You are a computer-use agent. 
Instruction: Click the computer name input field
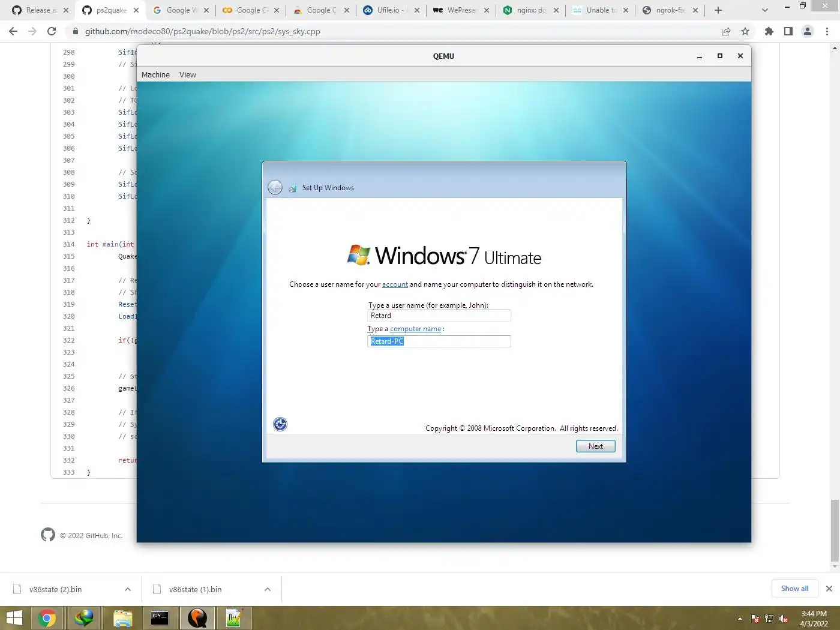[x=439, y=341]
